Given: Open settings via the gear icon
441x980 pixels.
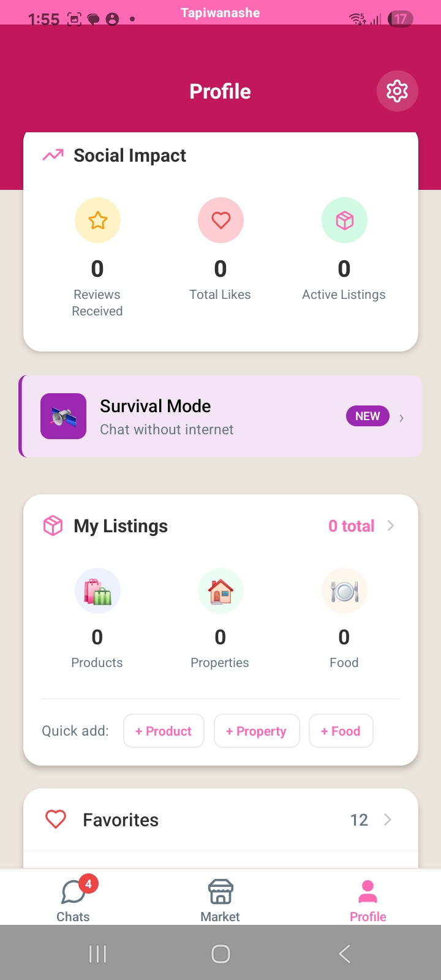Looking at the screenshot, I should tap(397, 91).
